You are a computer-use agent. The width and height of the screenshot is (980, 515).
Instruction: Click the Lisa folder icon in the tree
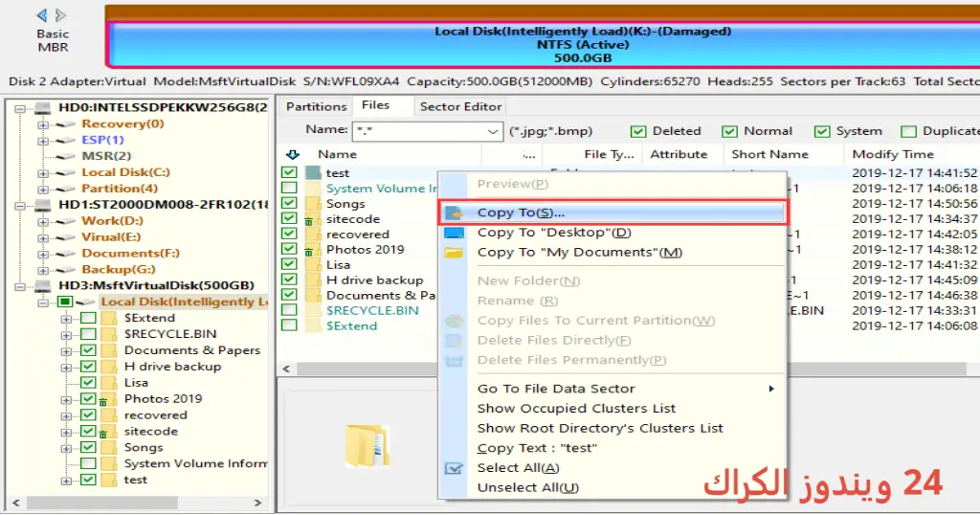click(109, 383)
